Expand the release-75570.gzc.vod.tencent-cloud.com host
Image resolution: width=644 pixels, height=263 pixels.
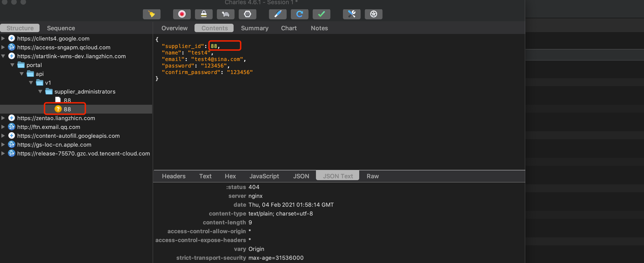pos(3,153)
